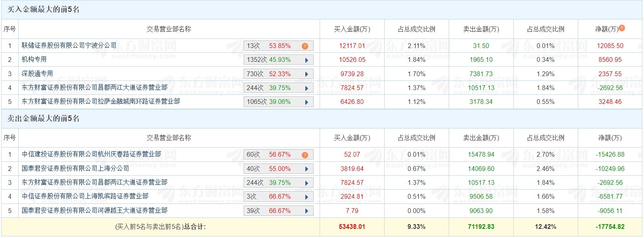The height and width of the screenshot is (238, 644).
Task: Click net amount 12085.50
Action: pos(610,46)
